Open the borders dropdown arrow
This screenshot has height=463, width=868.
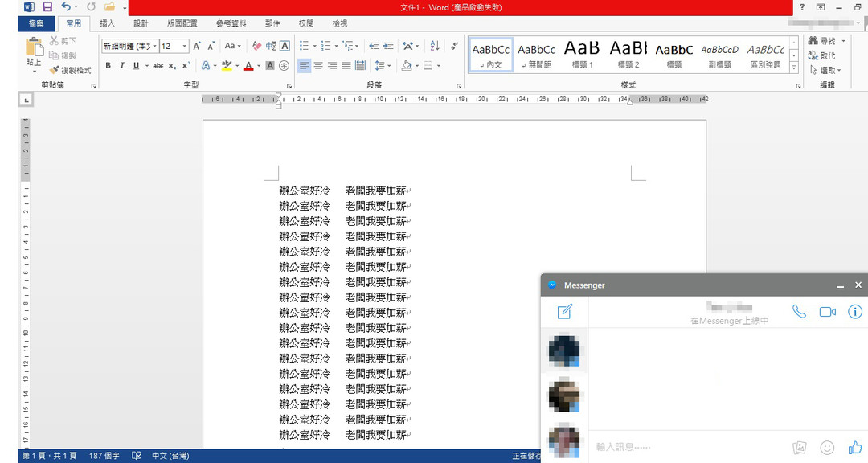[439, 65]
